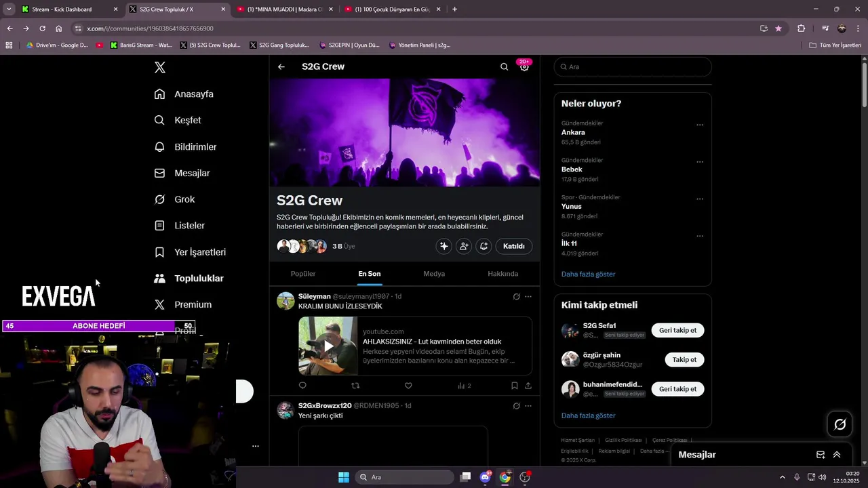
Task: Click the Grok sparkle button beside Katıldı
Action: click(x=443, y=246)
